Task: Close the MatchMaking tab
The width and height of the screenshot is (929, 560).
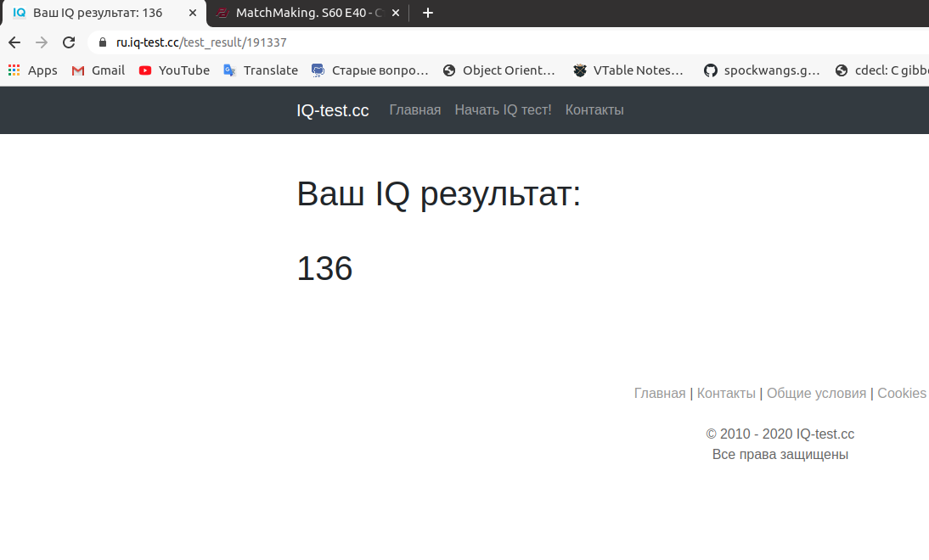Action: click(396, 13)
